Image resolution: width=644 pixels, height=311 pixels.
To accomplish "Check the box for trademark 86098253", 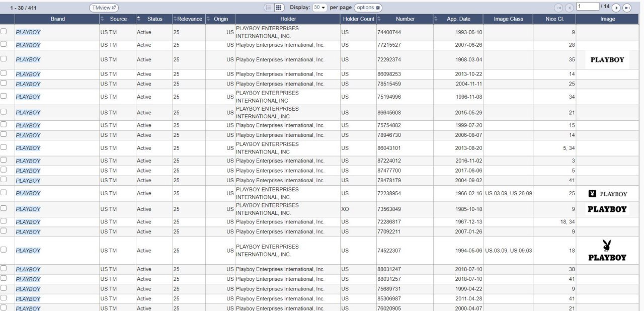I will 4,73.
